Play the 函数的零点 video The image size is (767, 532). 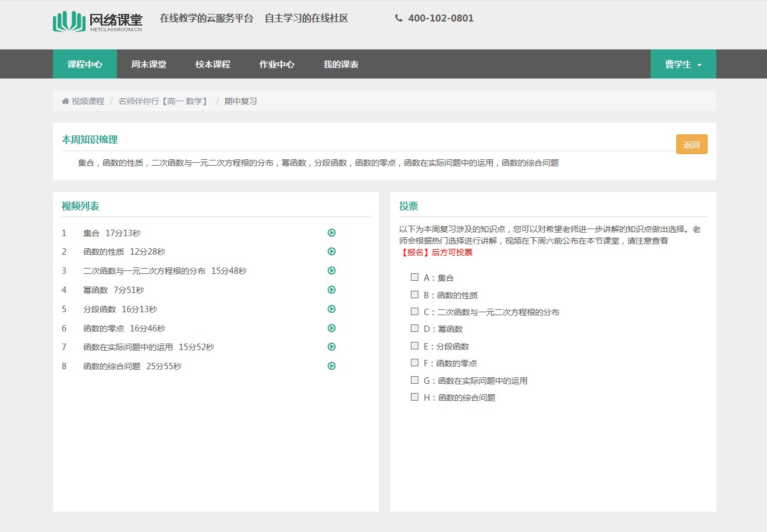click(x=331, y=328)
